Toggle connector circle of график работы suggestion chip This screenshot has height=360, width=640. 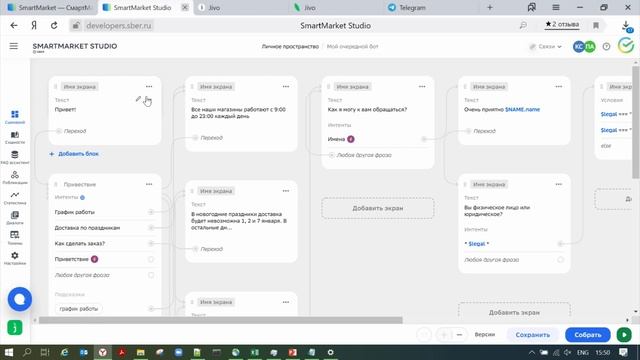pos(151,309)
